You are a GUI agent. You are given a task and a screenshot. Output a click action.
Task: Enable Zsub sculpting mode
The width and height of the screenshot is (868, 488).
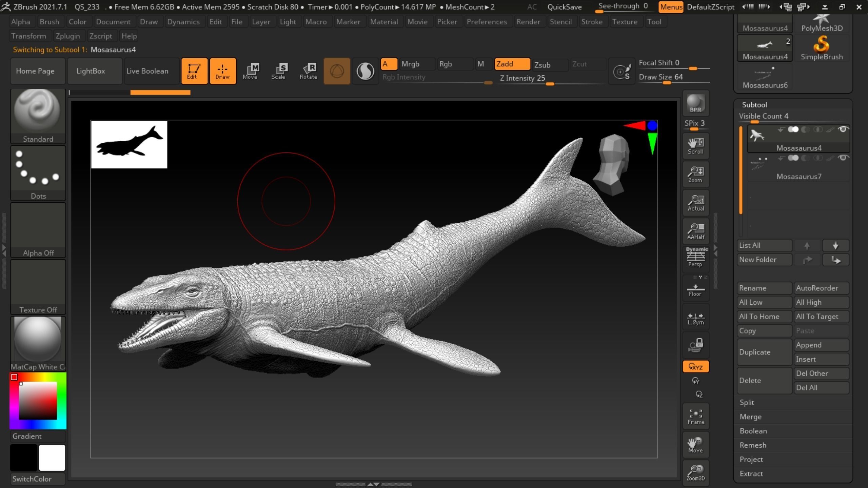pos(549,64)
